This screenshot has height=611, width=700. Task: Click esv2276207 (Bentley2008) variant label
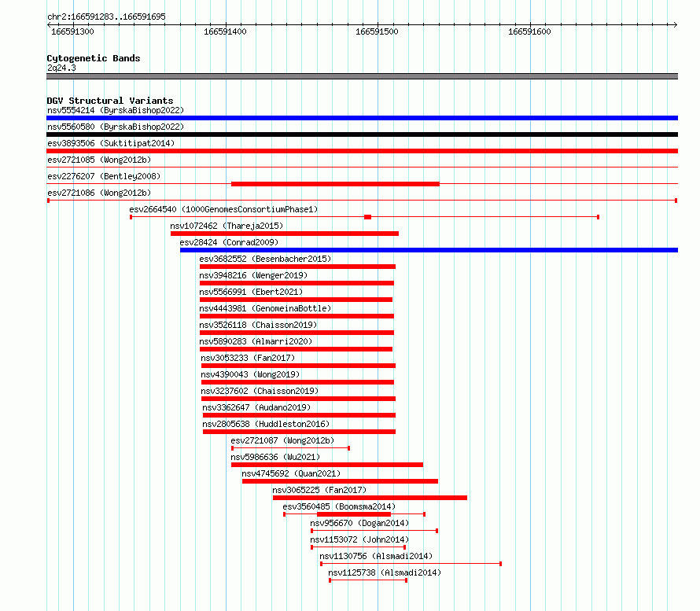[104, 176]
